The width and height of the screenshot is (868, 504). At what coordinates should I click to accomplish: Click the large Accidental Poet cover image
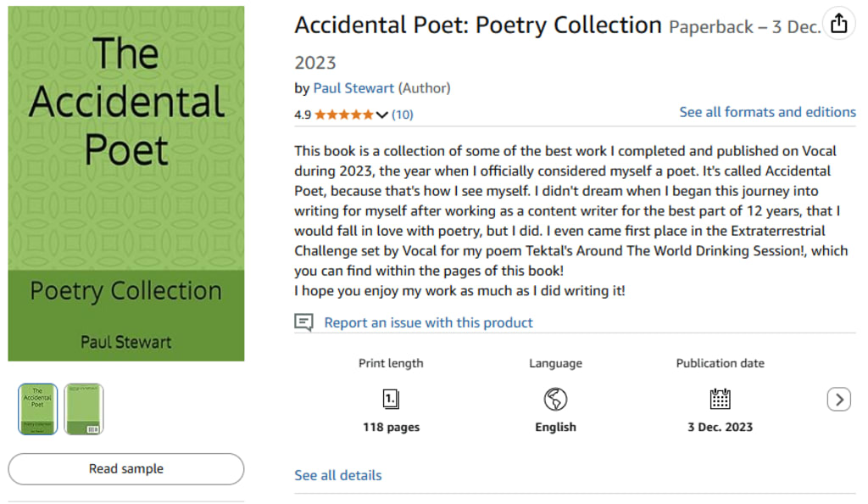point(126,183)
